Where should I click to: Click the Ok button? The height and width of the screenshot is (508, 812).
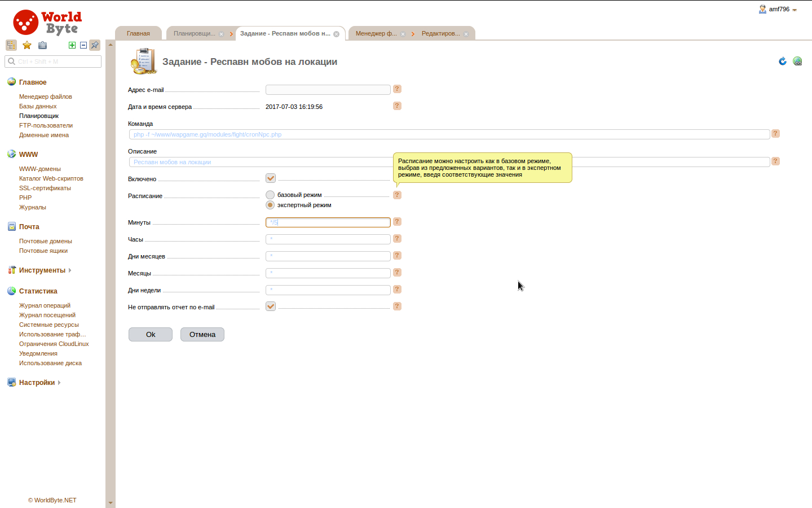(151, 334)
